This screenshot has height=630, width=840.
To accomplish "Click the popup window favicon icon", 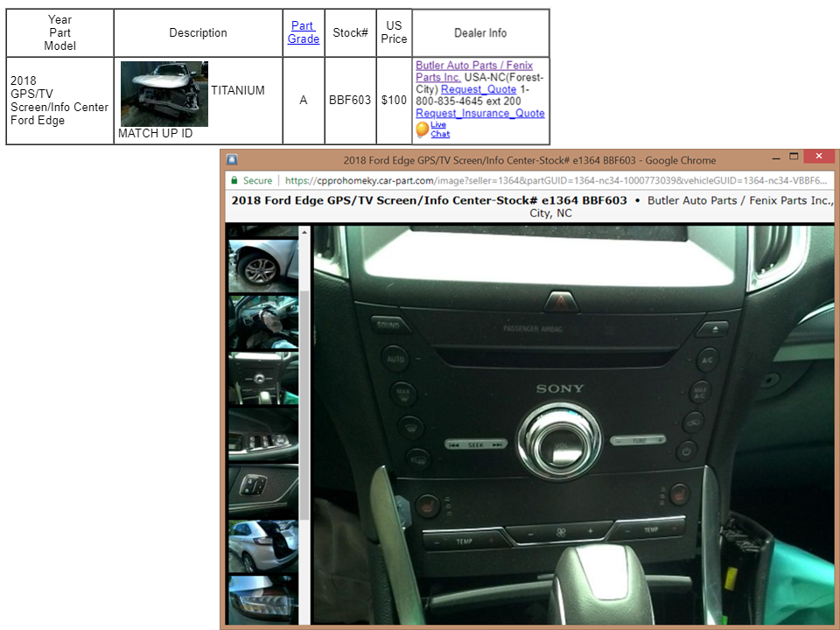I will pyautogui.click(x=232, y=159).
